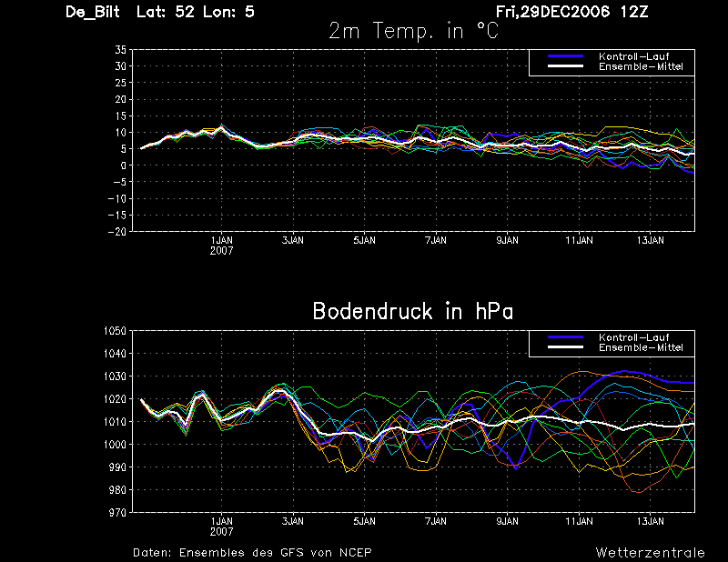
Task: Click the 5JAN tick on pressure chart
Action: (x=365, y=521)
